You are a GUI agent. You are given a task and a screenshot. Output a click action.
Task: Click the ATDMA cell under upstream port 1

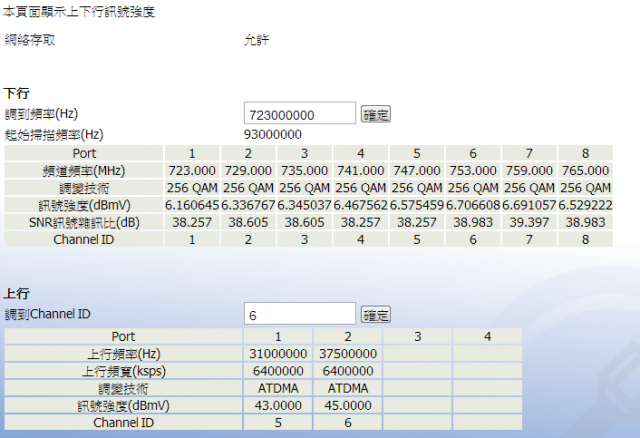point(278,388)
